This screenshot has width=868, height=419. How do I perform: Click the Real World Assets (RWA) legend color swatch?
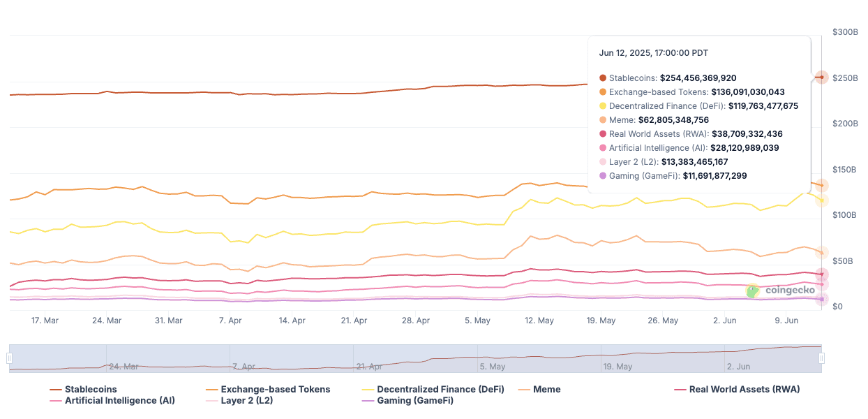click(678, 389)
